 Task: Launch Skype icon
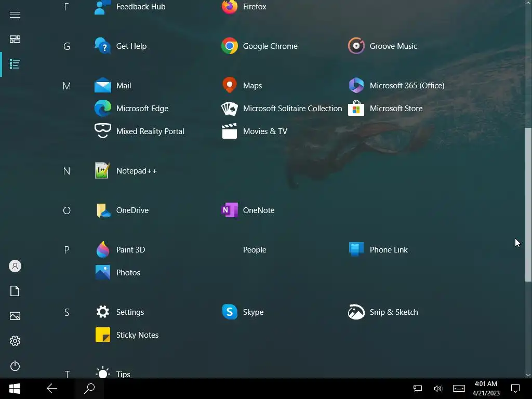(x=229, y=312)
